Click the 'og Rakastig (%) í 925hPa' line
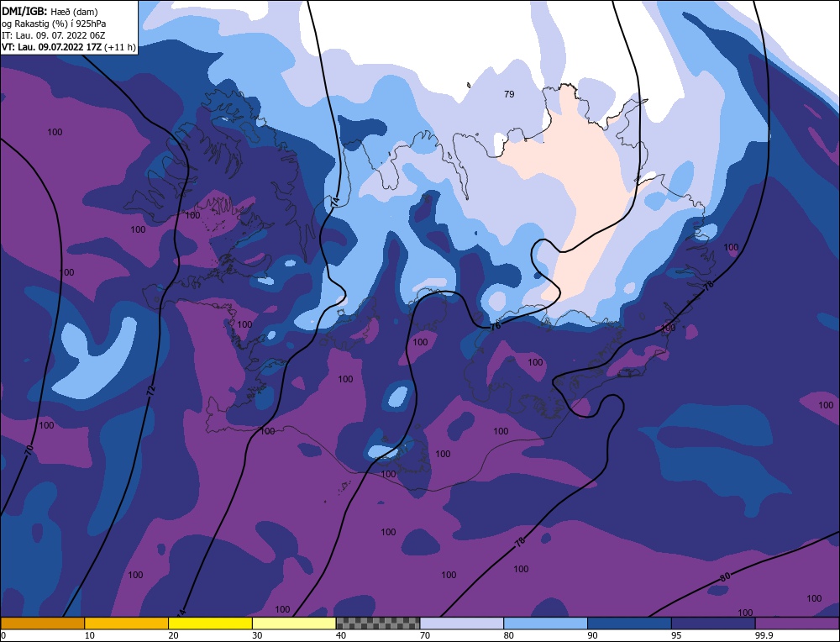 tap(54, 24)
